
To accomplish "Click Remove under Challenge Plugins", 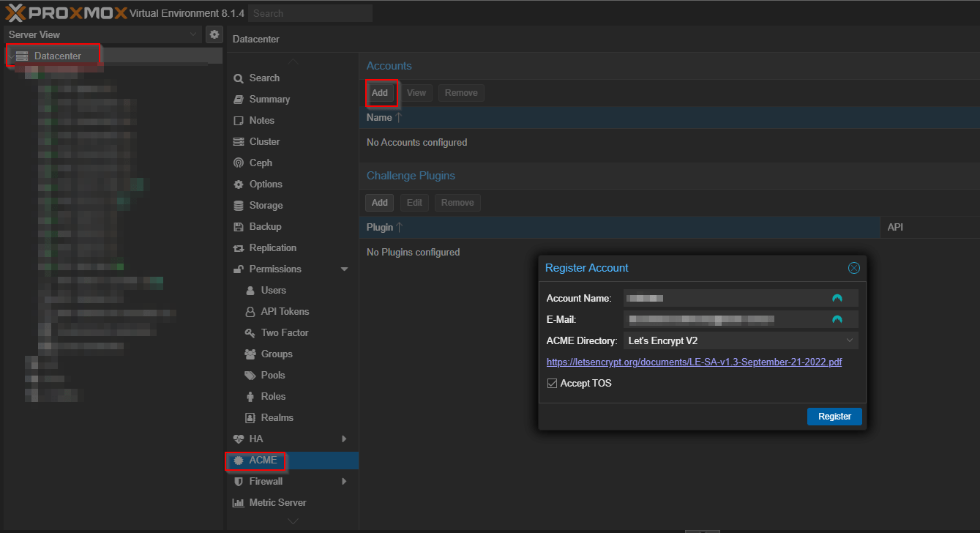I will click(457, 203).
